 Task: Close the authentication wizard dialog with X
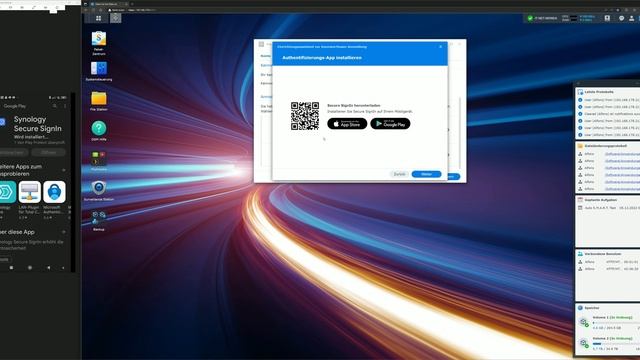(x=440, y=47)
